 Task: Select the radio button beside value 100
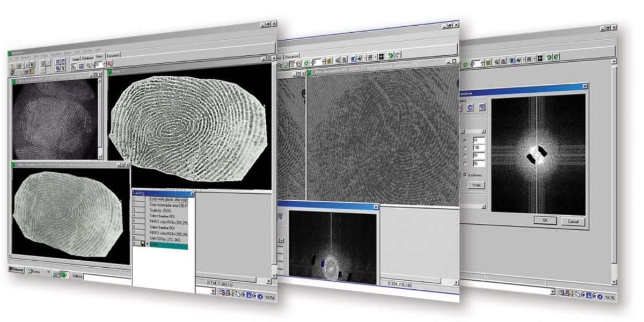coord(465,149)
